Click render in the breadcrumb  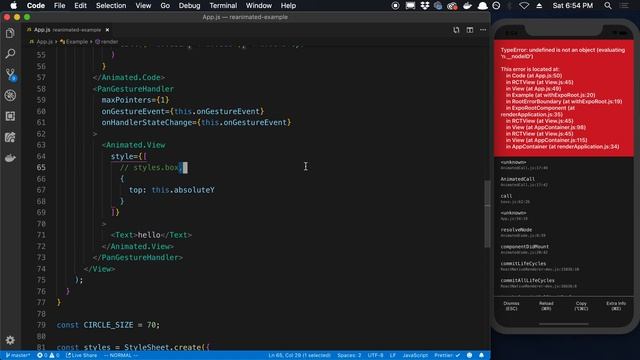(107, 42)
